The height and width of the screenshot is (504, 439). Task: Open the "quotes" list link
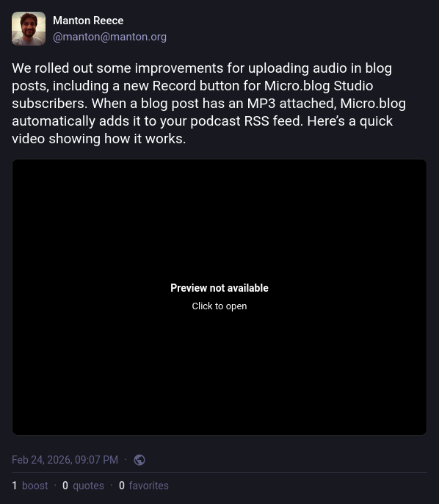click(88, 486)
